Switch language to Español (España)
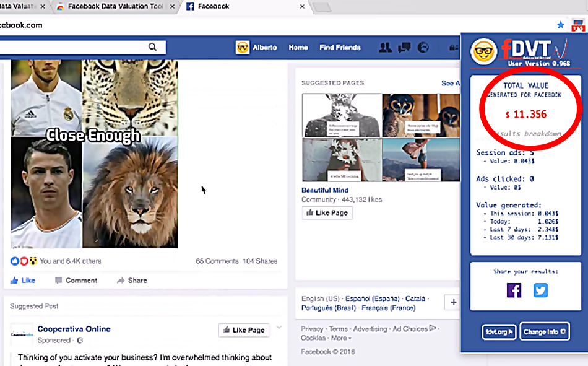 pyautogui.click(x=373, y=298)
